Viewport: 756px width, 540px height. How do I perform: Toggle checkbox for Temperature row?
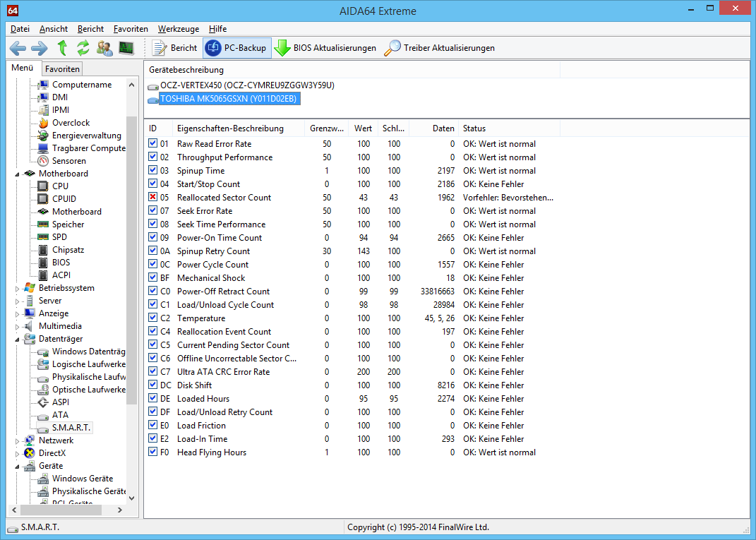(153, 318)
